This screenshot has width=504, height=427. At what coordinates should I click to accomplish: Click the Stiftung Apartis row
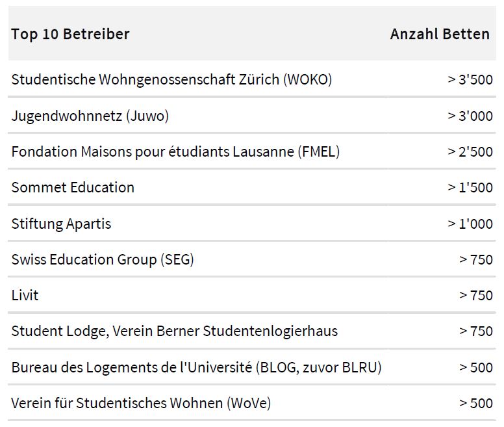(252, 224)
